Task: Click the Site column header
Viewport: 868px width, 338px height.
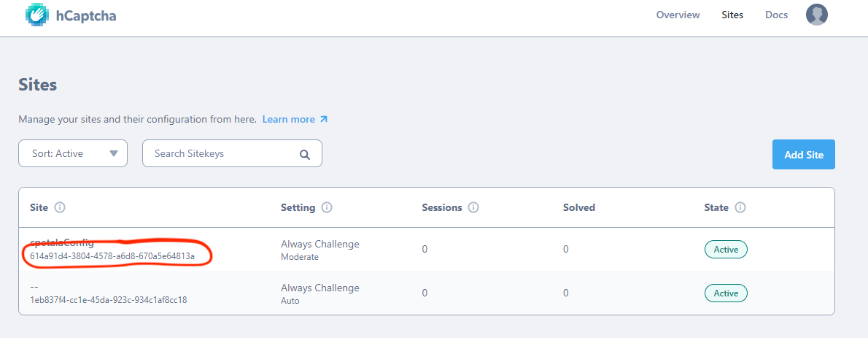Action: click(39, 208)
